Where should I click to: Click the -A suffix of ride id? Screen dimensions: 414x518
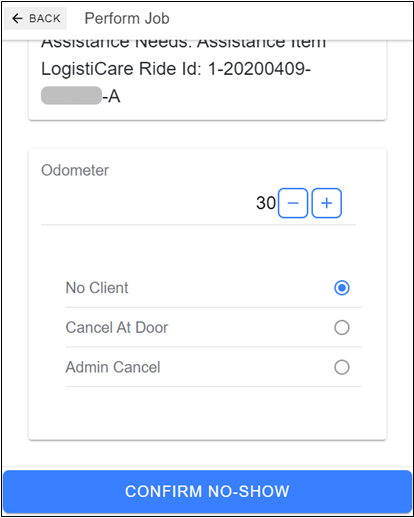(111, 97)
